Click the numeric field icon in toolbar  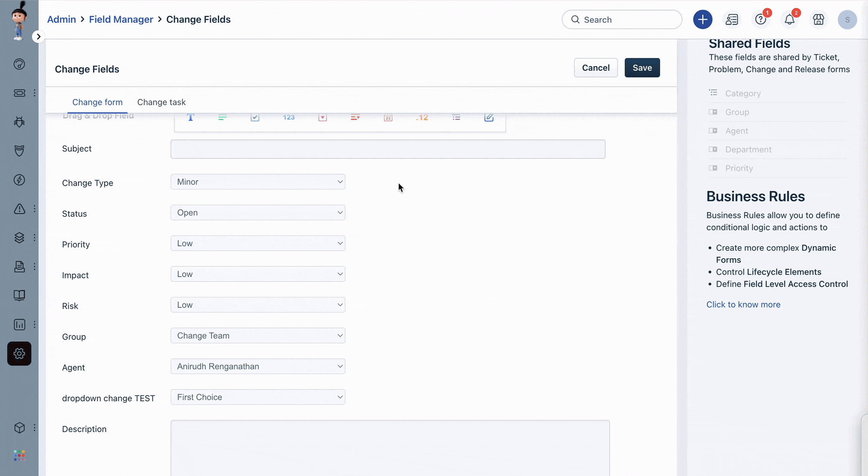pyautogui.click(x=289, y=117)
